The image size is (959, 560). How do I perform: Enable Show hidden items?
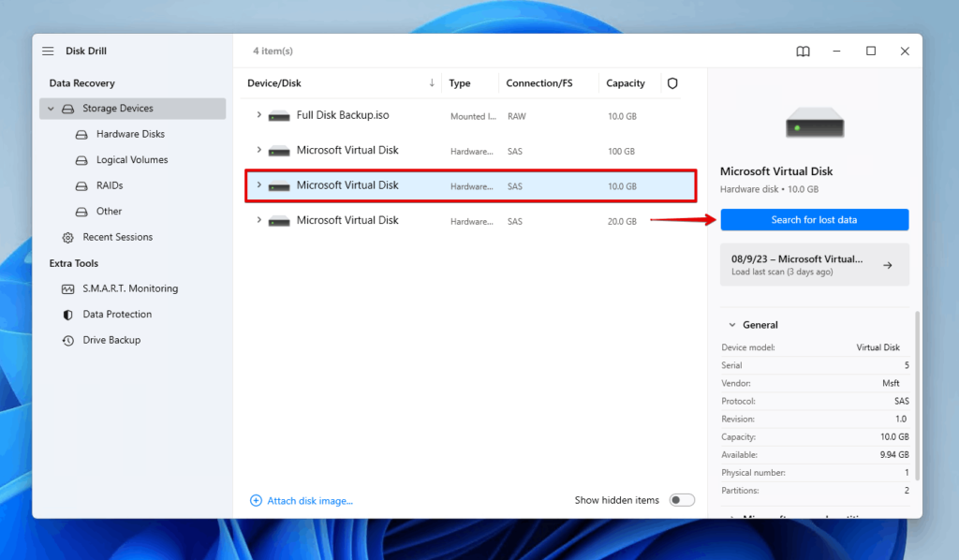[682, 500]
